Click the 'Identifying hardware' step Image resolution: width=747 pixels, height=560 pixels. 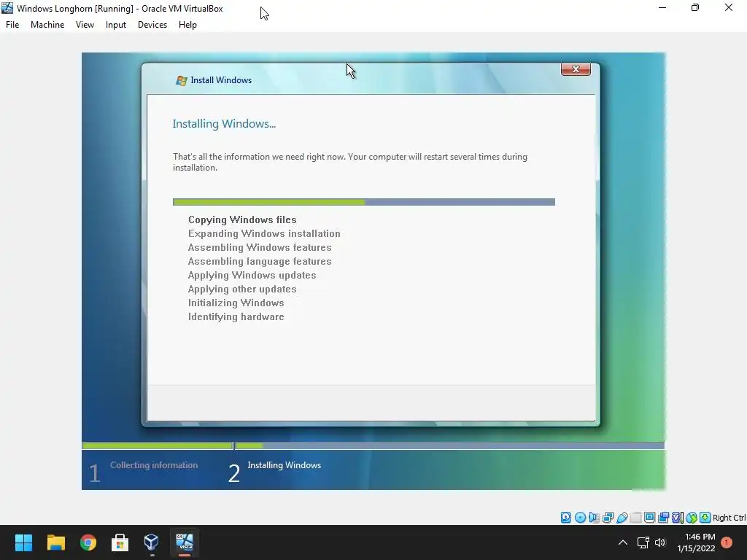point(236,316)
